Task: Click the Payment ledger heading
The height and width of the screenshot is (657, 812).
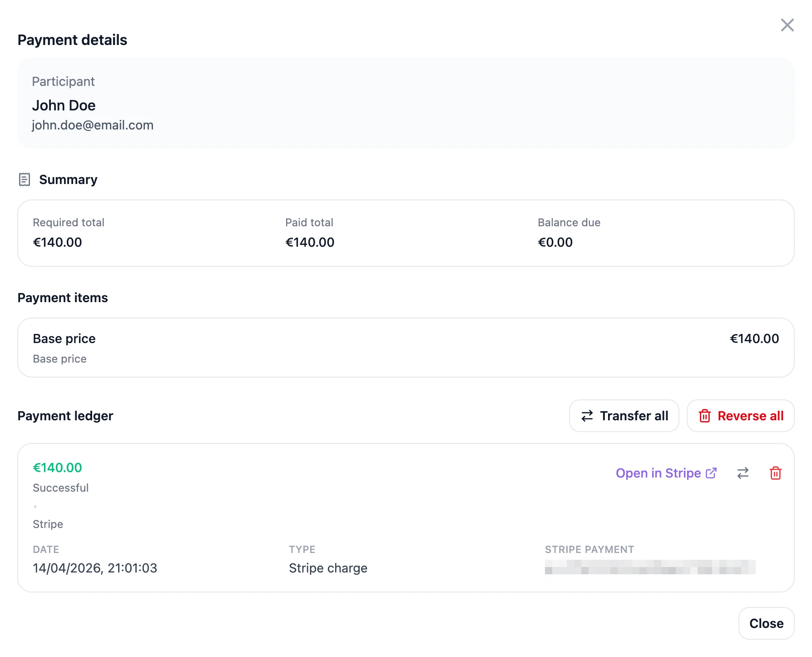Action: pos(65,416)
